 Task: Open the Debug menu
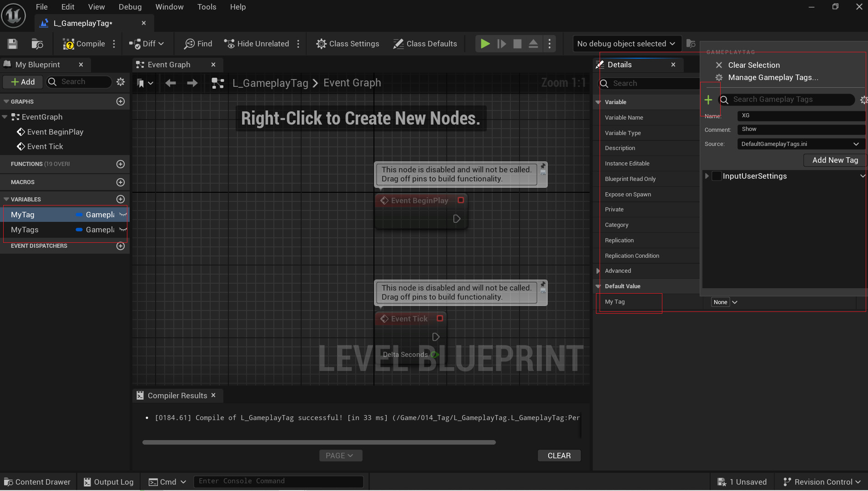(x=130, y=7)
